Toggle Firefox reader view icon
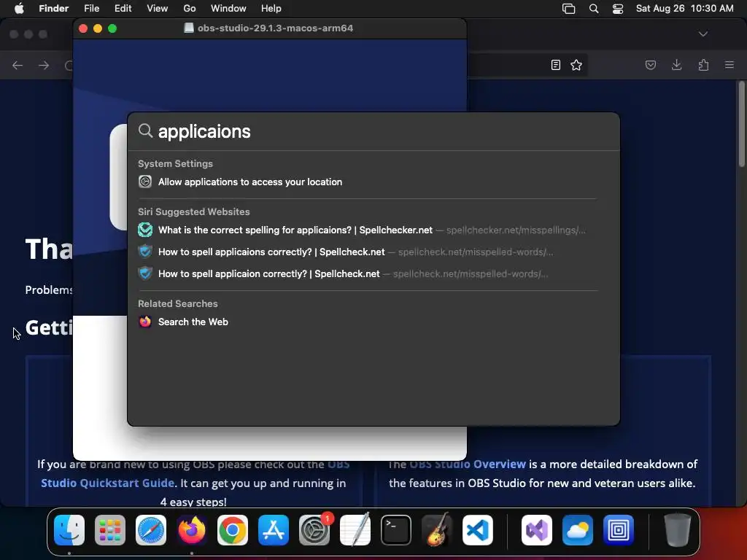The width and height of the screenshot is (747, 560). coord(555,65)
